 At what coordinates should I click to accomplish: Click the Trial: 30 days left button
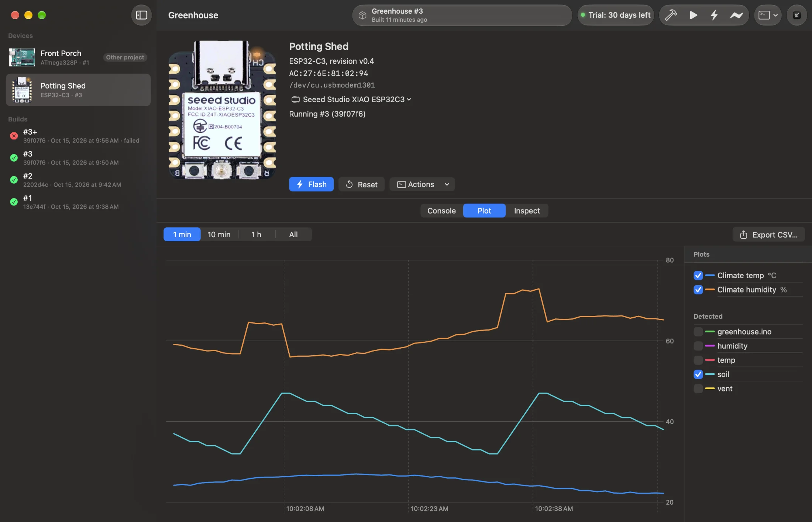tap(615, 15)
